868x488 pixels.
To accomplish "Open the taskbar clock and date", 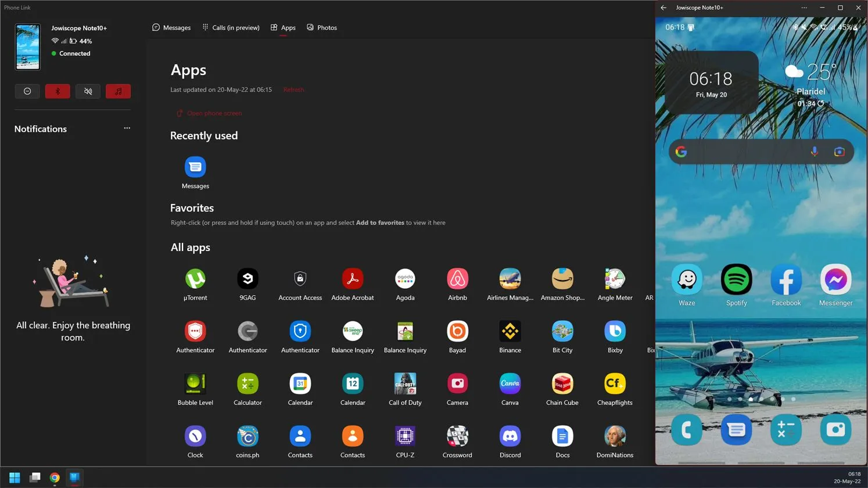I will 847,478.
